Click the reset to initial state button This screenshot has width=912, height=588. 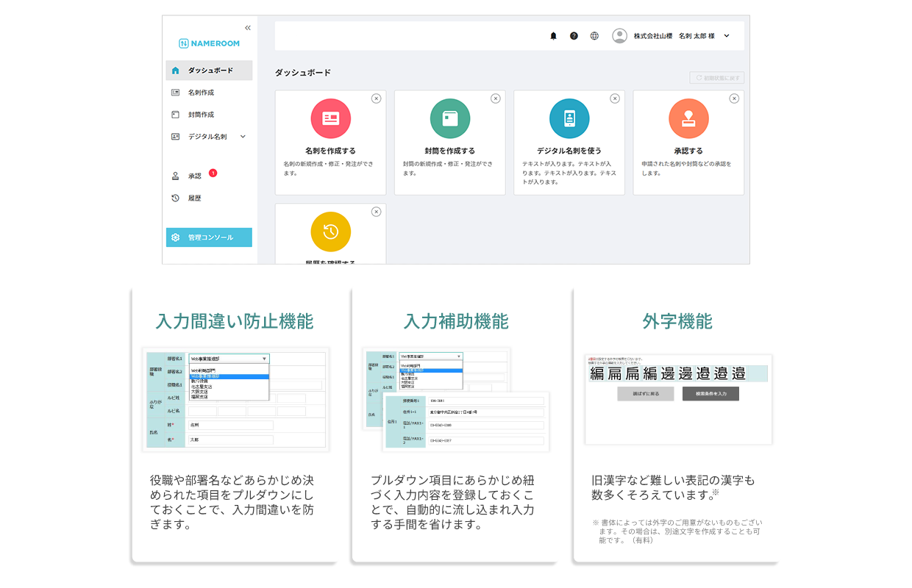click(716, 78)
